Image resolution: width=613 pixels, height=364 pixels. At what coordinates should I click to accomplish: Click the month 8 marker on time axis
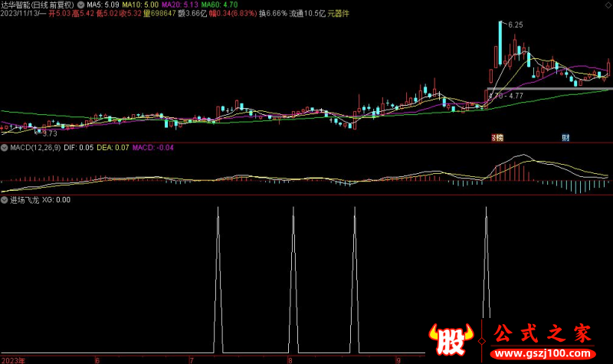coord(290,360)
